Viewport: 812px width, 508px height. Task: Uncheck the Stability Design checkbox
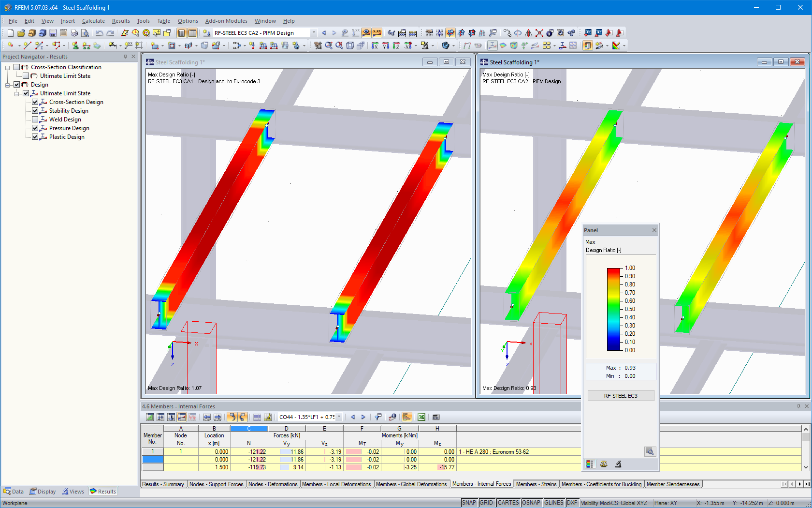(35, 111)
